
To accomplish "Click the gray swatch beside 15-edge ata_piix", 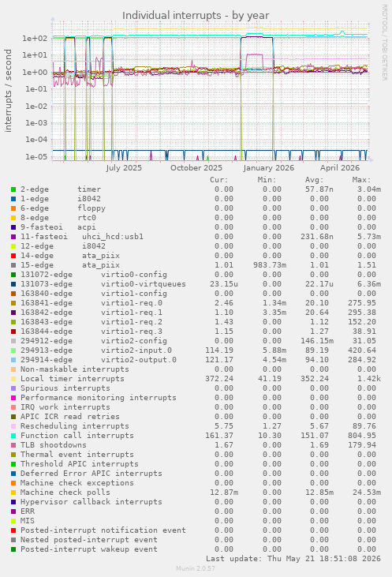I will pos(13,265).
